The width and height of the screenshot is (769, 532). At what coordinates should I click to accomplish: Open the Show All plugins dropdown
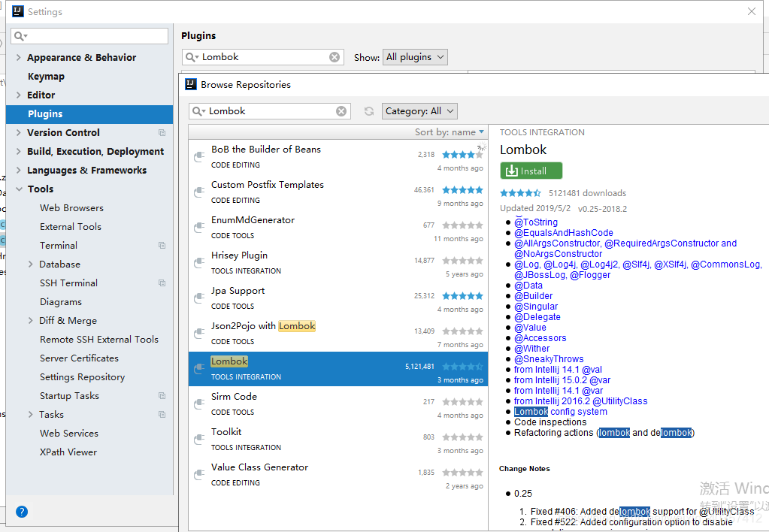pyautogui.click(x=415, y=57)
